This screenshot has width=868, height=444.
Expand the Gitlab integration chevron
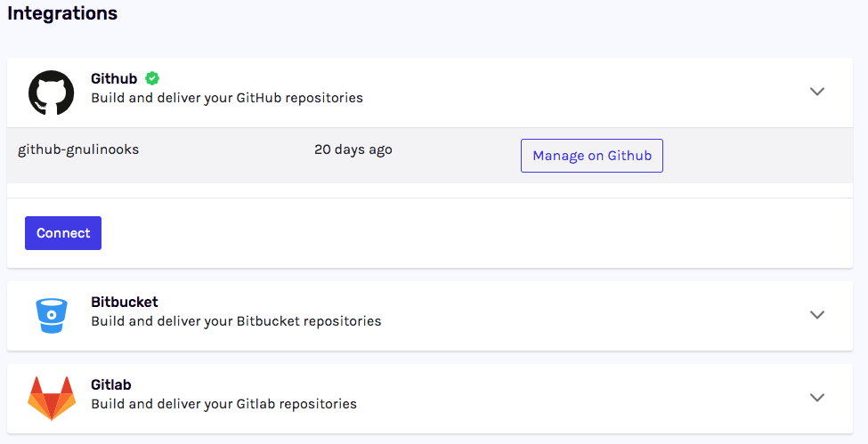pos(817,398)
